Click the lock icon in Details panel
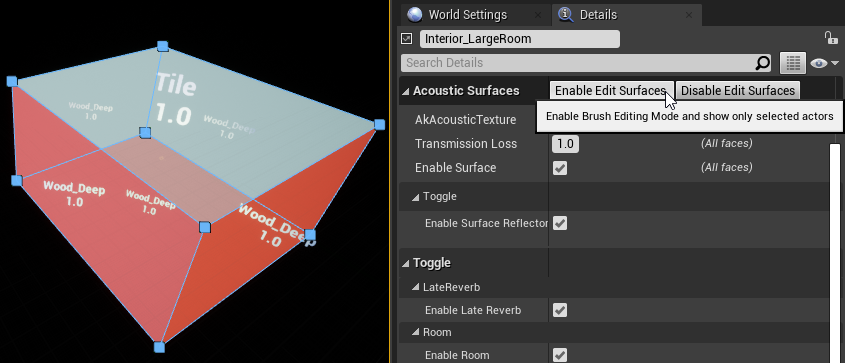This screenshot has width=845, height=363. tap(830, 38)
